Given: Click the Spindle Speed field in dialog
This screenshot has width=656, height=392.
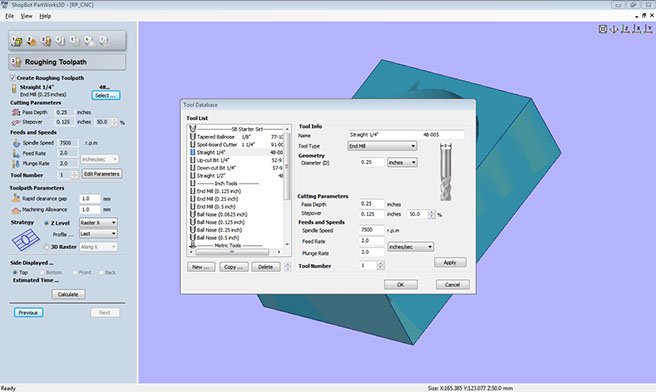Looking at the screenshot, I should coord(372,230).
